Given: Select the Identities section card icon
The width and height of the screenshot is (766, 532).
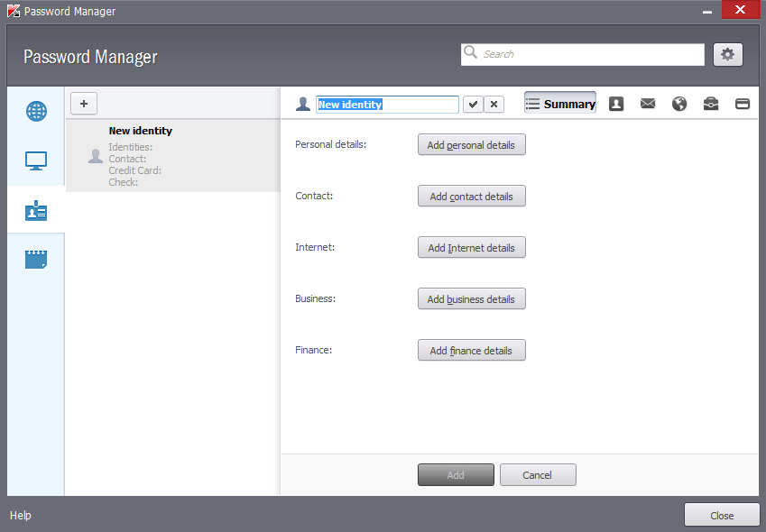Looking at the screenshot, I should pos(36,211).
